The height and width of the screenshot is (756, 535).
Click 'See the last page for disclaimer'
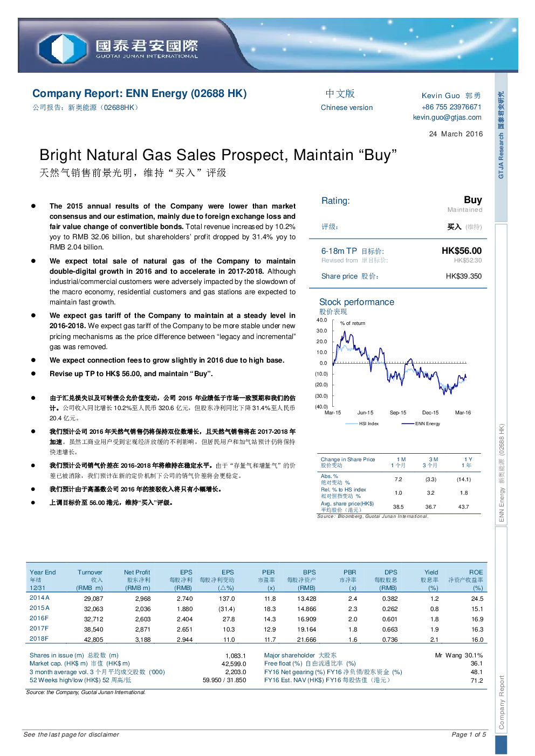[71, 734]
